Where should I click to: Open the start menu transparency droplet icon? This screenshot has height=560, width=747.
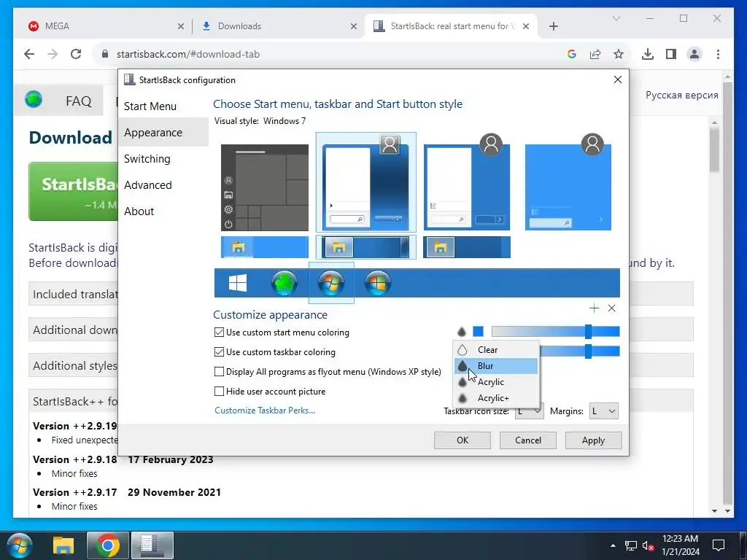[461, 332]
